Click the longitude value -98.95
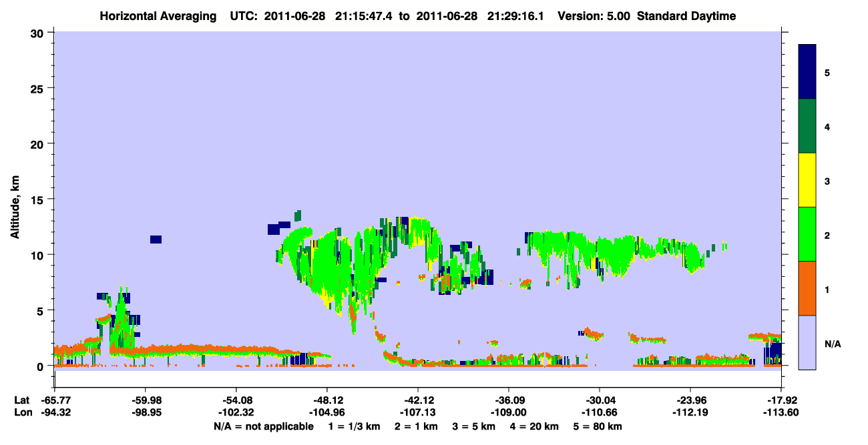Viewport: 868px width, 445px height. click(145, 413)
